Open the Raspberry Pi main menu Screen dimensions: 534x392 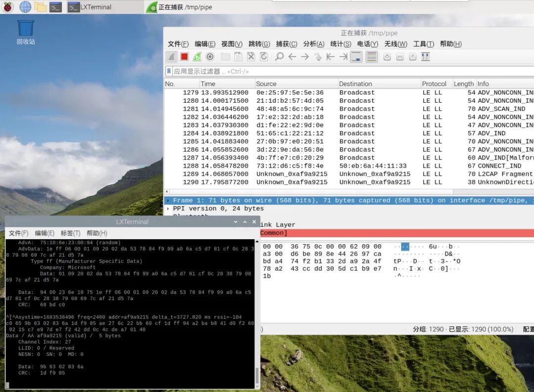[7, 7]
